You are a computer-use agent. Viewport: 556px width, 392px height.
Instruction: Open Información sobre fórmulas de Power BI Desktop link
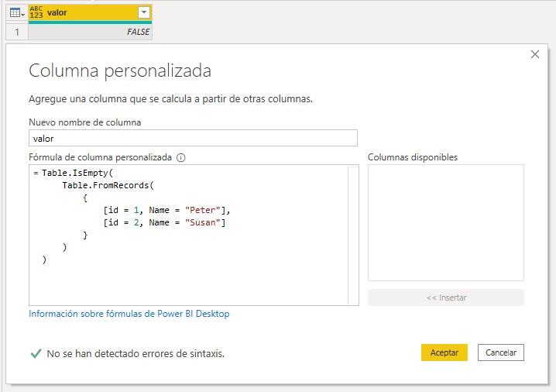tap(129, 314)
